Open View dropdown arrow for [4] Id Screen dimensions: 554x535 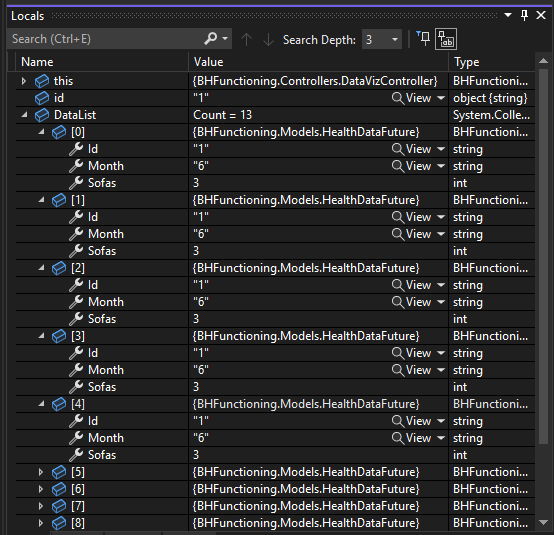point(441,421)
